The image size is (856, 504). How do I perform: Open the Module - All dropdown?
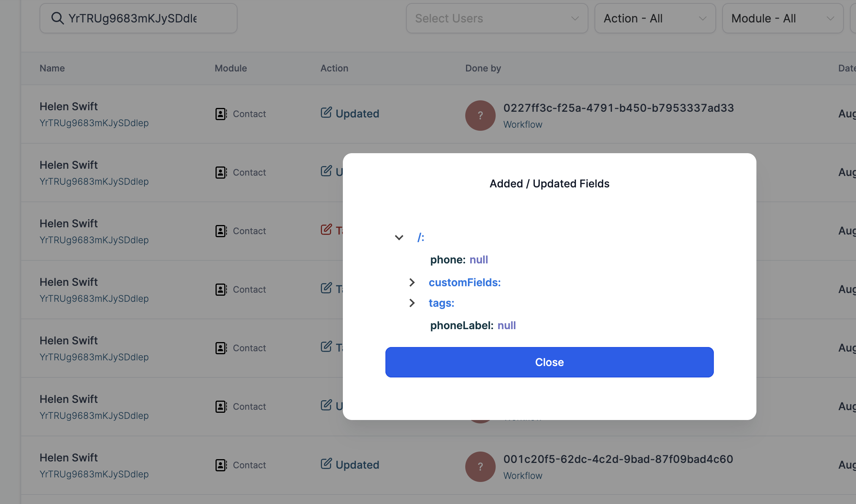pos(783,18)
